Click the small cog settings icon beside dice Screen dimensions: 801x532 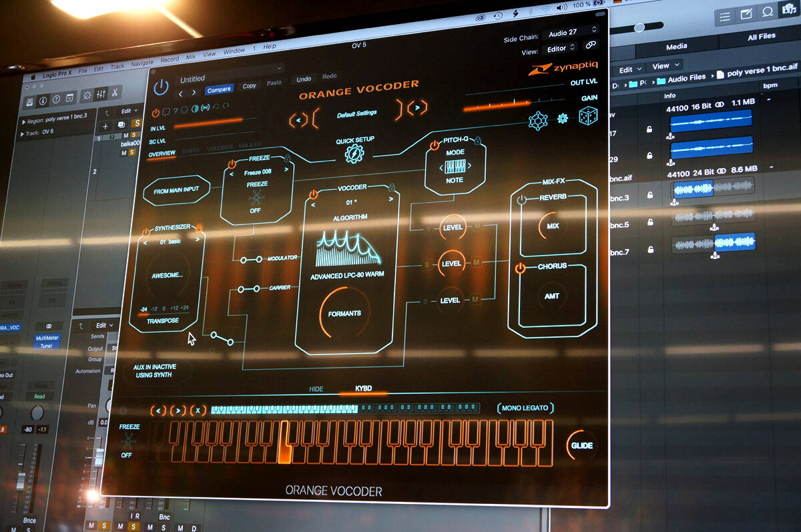click(x=563, y=118)
